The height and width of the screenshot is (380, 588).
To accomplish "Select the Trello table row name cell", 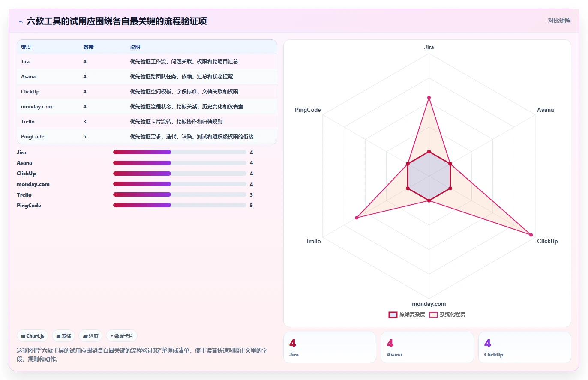I will 28,122.
